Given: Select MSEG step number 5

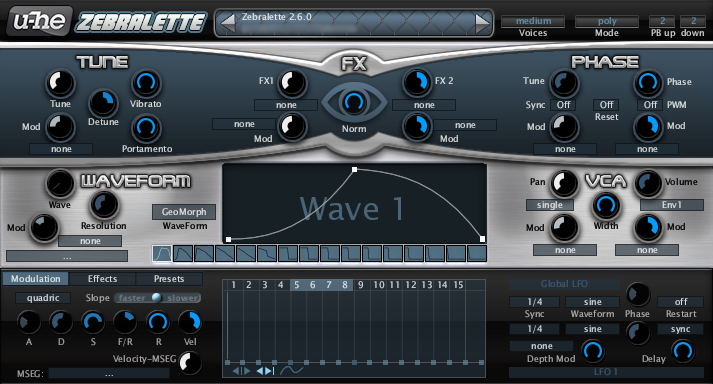Looking at the screenshot, I should [x=296, y=285].
